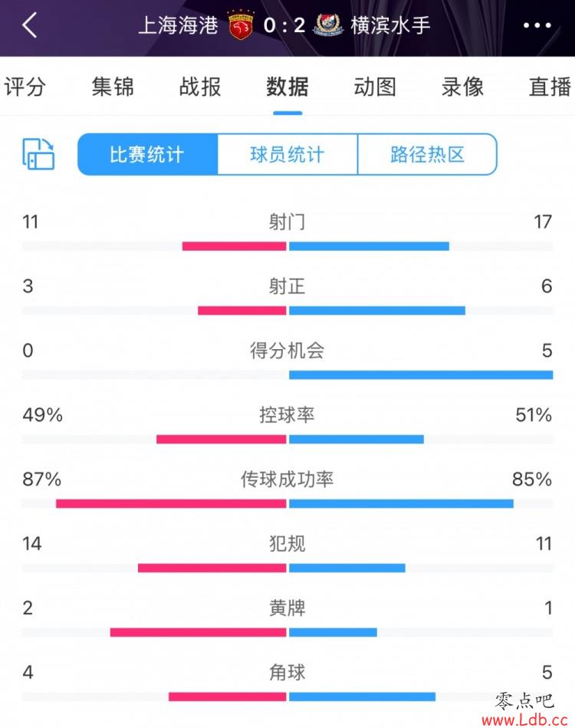Click the 上海海港 team name
Viewport: 575px width, 728px height.
click(178, 25)
